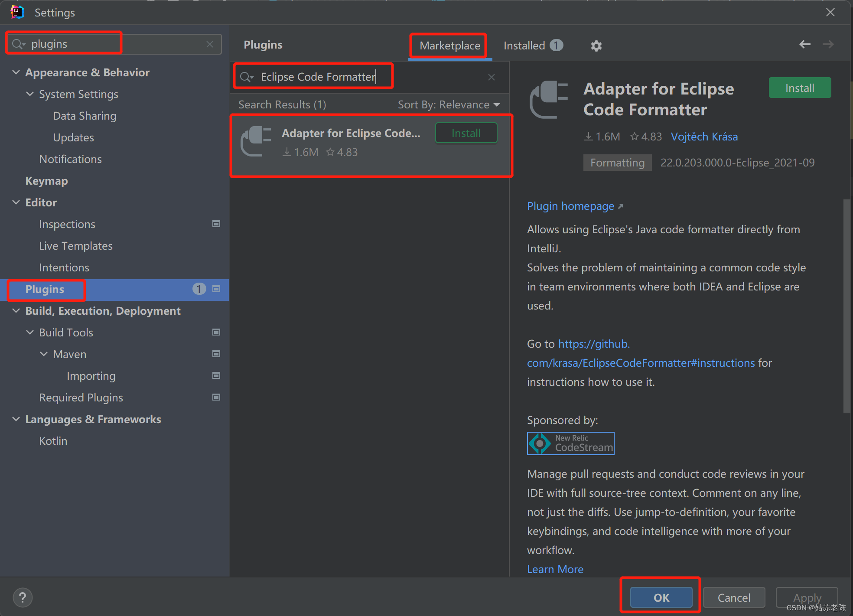This screenshot has height=616, width=853.
Task: Focus the marketplace plugin search field
Action: tap(370, 77)
